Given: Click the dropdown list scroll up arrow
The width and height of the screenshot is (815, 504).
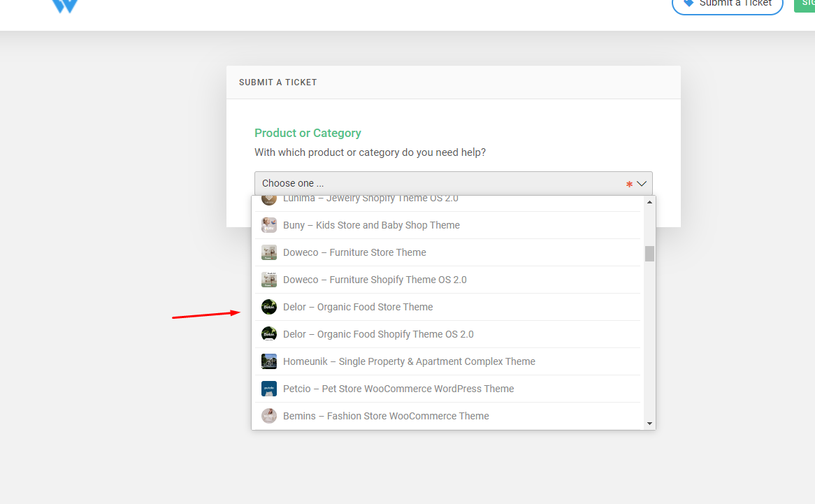Looking at the screenshot, I should 649,202.
